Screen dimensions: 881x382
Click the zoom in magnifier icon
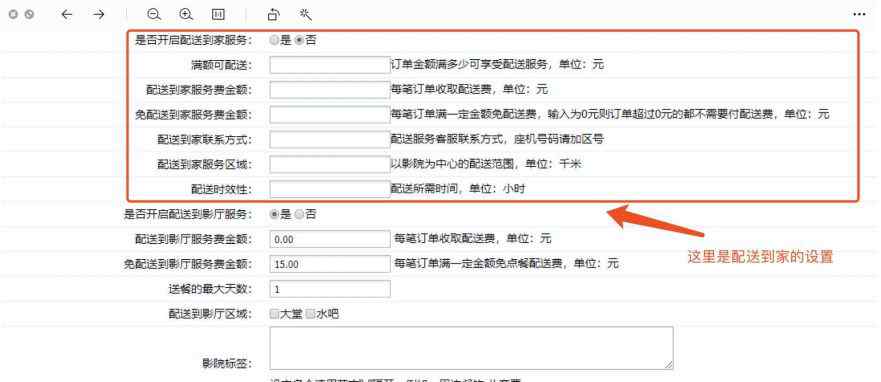(x=187, y=15)
